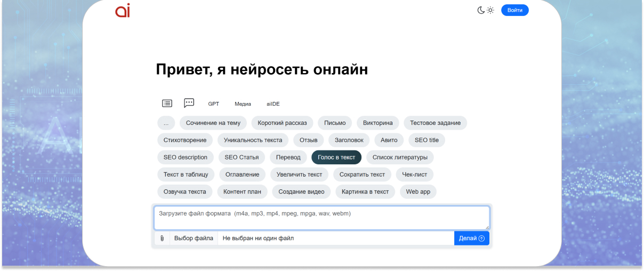Open the text templates list icon

167,103
